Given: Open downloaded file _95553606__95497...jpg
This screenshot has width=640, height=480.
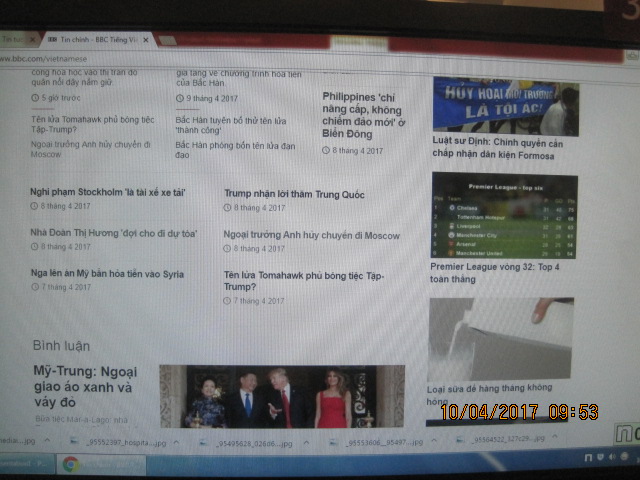Looking at the screenshot, I should 384,442.
